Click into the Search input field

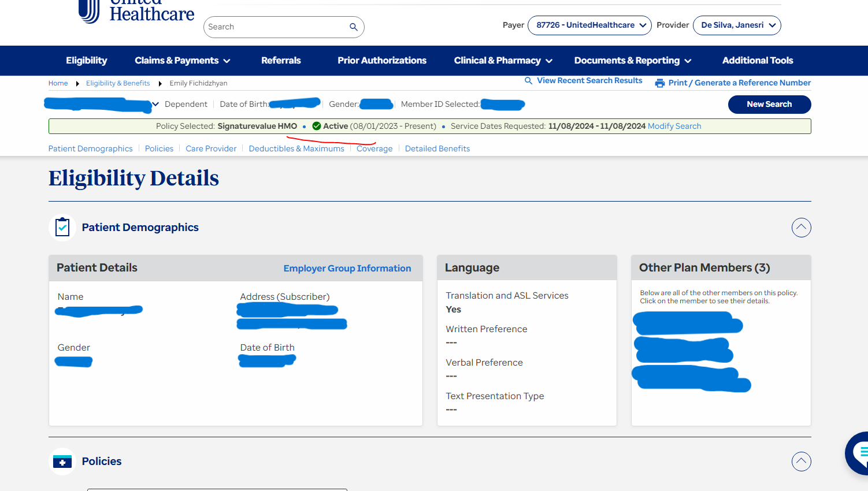275,27
